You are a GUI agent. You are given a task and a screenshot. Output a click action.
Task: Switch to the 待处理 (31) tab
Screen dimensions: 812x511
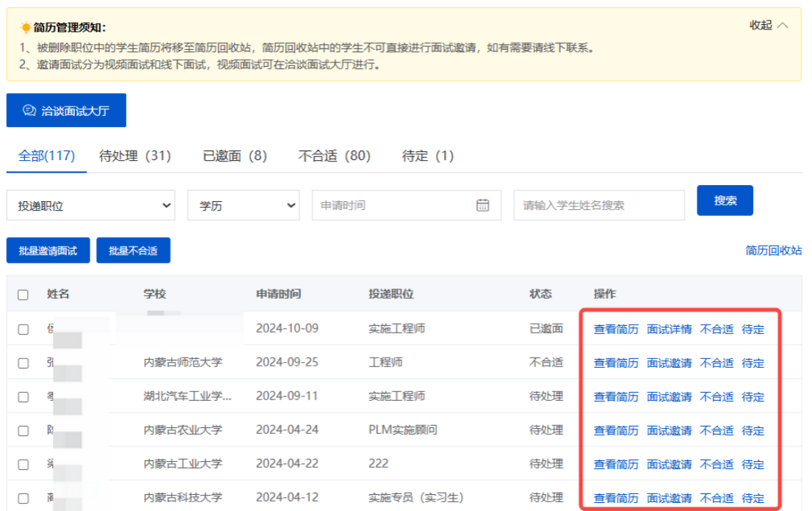[135, 156]
